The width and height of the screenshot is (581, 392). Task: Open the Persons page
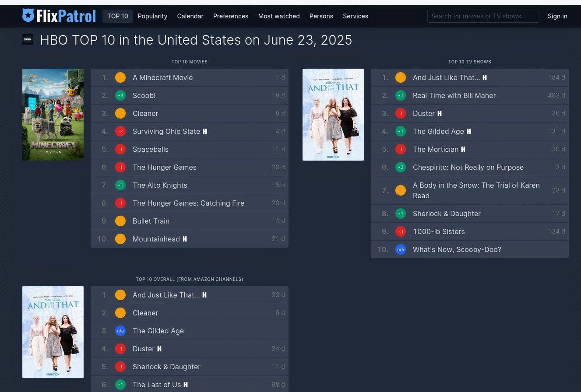click(x=321, y=16)
